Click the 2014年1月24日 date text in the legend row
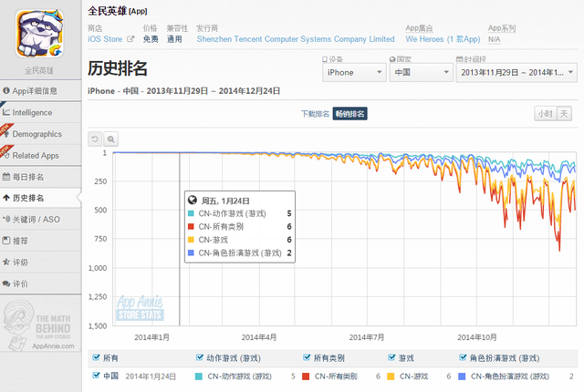Viewport: 584px width, 392px height. point(151,377)
